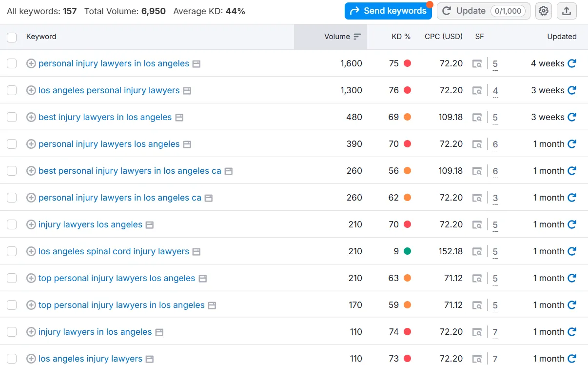This screenshot has height=365, width=588.
Task: Click green KD dot for spinal cord keyword
Action: coord(407,251)
